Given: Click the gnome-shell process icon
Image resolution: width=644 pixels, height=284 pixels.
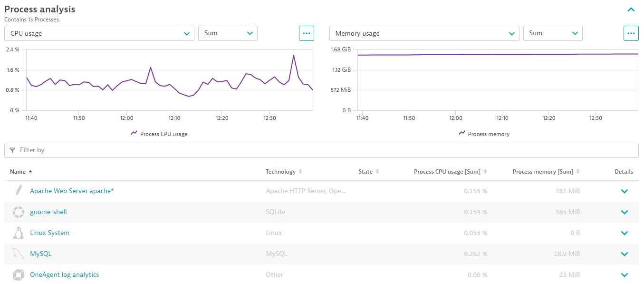Looking at the screenshot, I should (x=18, y=212).
